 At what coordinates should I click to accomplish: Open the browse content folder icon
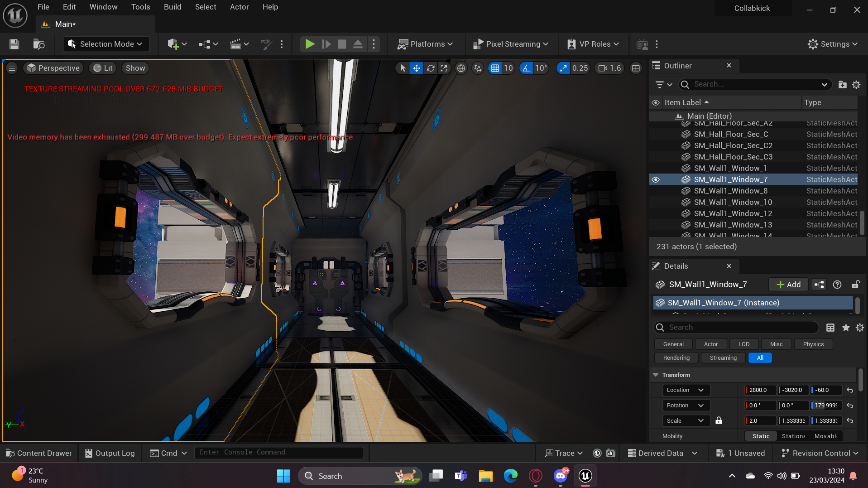[39, 44]
